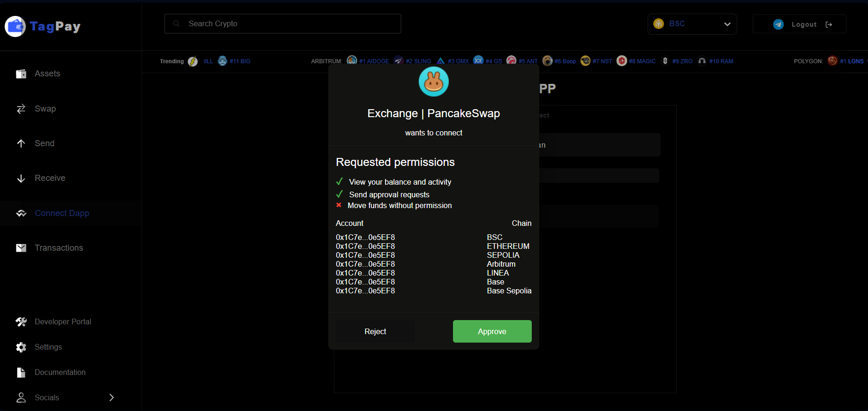Click the Transactions envelope icon

pos(21,248)
